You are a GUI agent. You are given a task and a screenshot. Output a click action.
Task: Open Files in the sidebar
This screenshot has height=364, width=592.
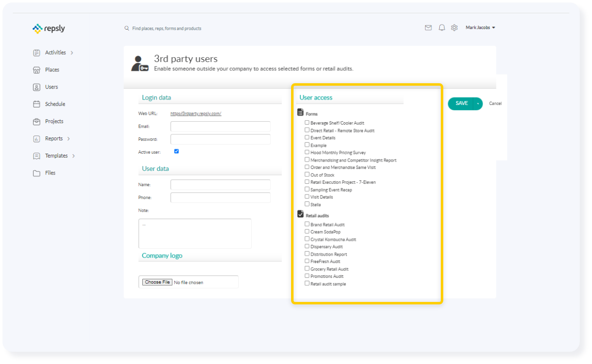pos(50,173)
